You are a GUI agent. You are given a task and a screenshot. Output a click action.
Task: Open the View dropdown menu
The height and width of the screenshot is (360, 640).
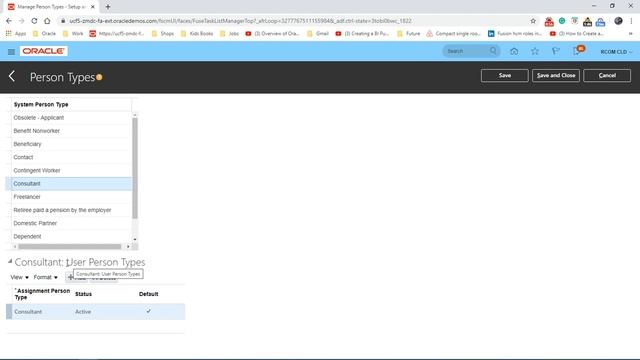19,277
